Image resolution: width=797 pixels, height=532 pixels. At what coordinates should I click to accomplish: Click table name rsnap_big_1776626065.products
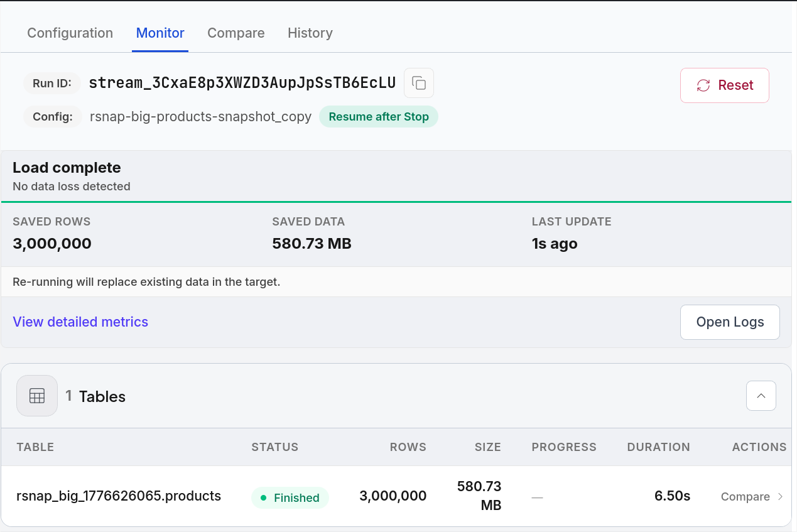click(x=119, y=496)
